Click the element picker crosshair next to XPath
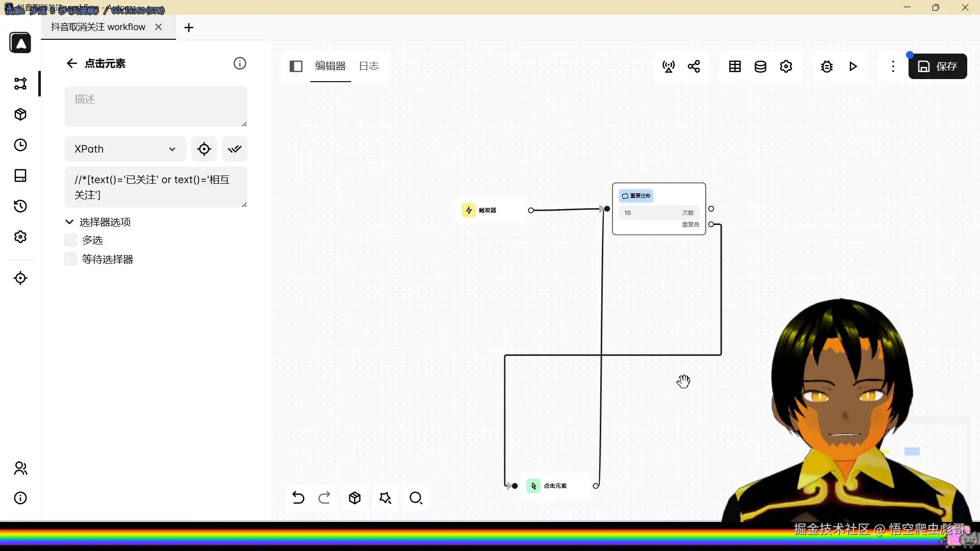The image size is (980, 551). tap(204, 149)
